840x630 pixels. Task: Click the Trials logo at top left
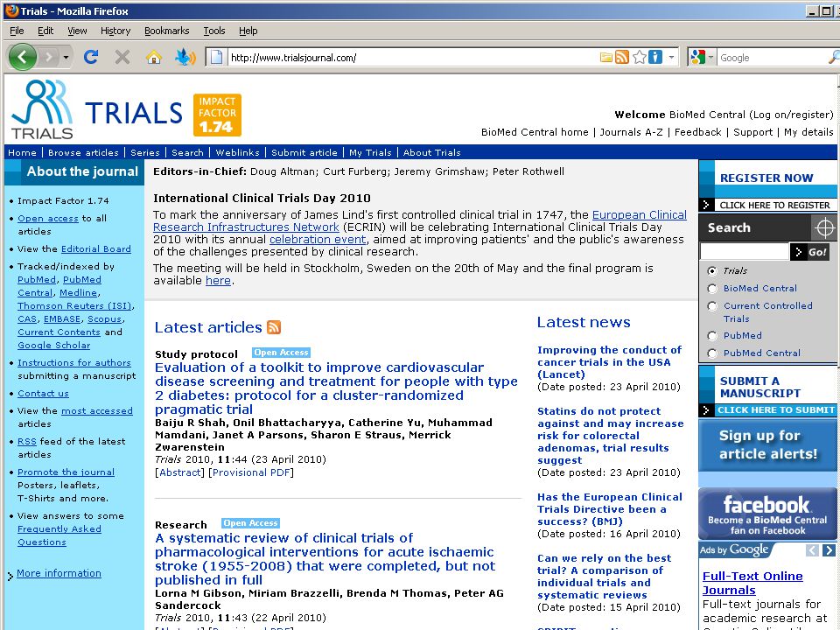point(42,109)
